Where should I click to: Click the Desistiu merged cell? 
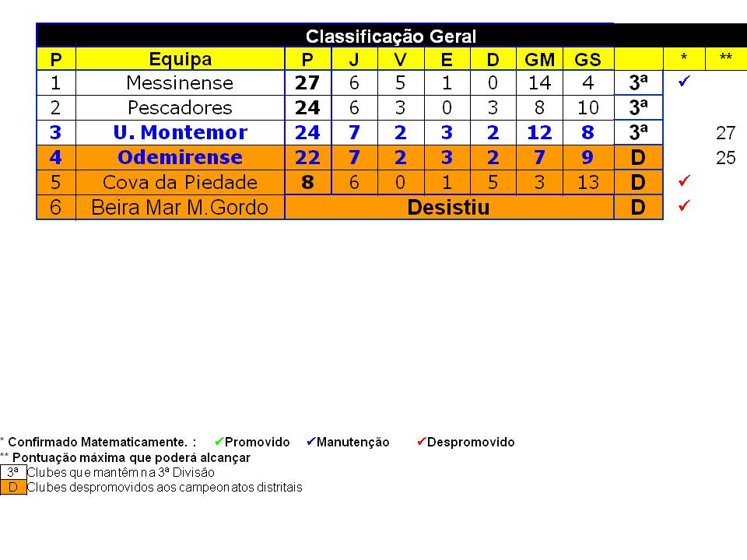tap(449, 207)
